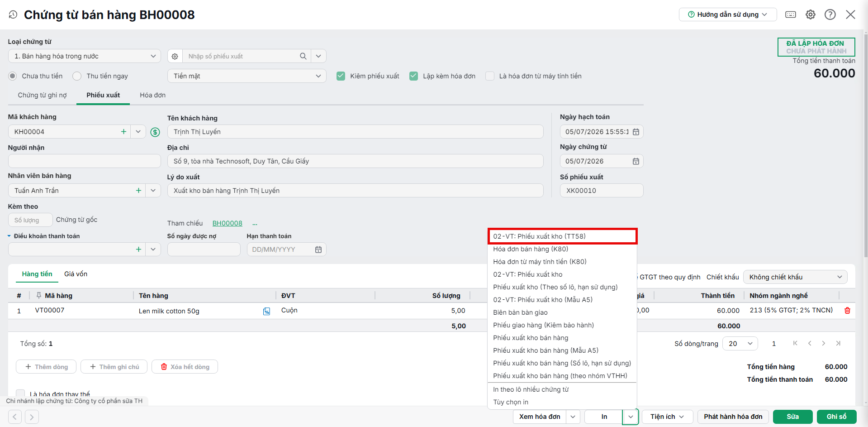The height and width of the screenshot is (427, 868).
Task: Collapse Điều khoản thanh toán section triangle
Action: (x=9, y=236)
